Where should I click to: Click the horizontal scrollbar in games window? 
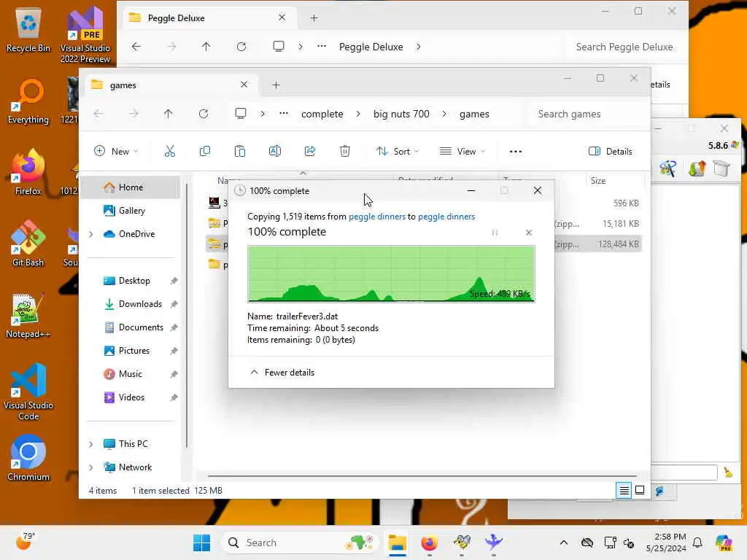[x=422, y=475]
